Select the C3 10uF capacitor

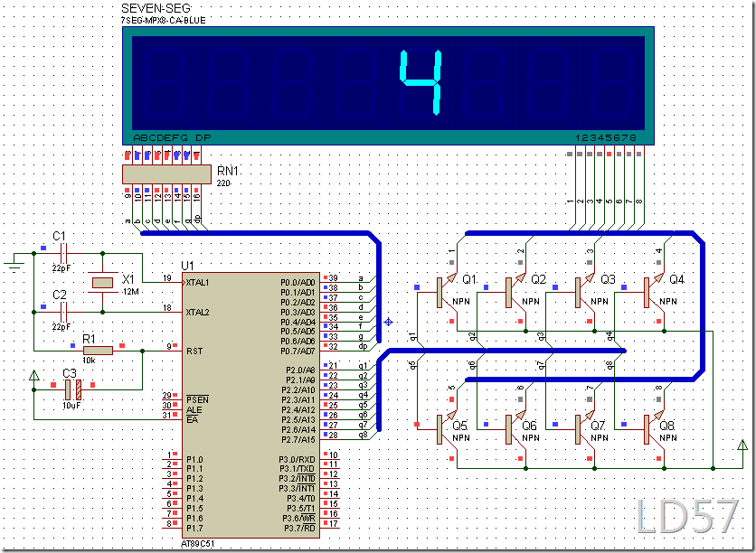click(71, 389)
